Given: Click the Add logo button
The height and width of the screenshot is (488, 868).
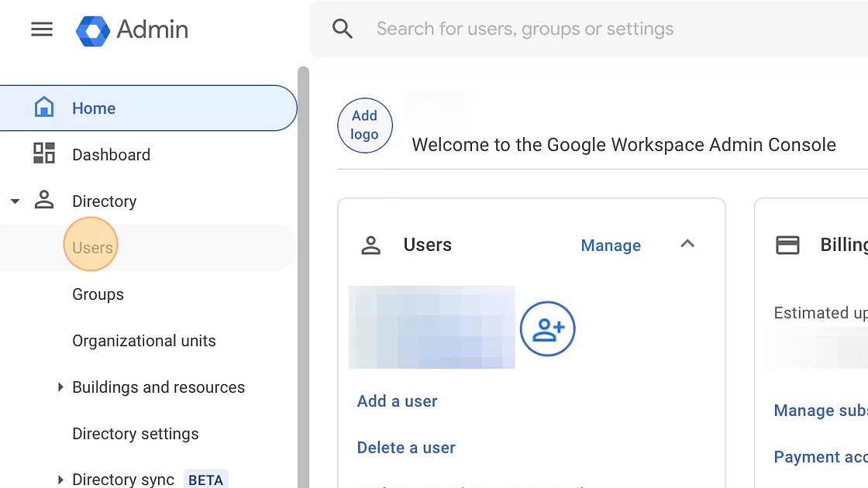Looking at the screenshot, I should (364, 125).
